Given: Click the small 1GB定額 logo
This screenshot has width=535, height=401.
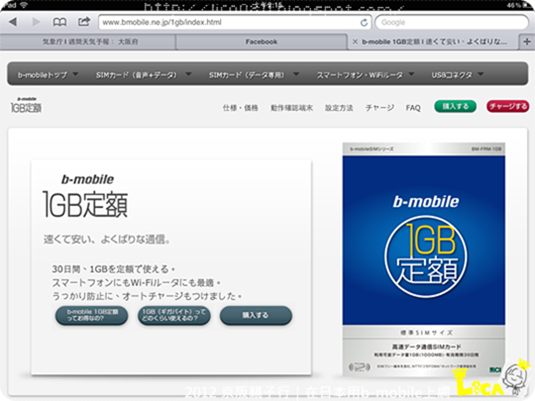Looking at the screenshot, I should tap(26, 105).
